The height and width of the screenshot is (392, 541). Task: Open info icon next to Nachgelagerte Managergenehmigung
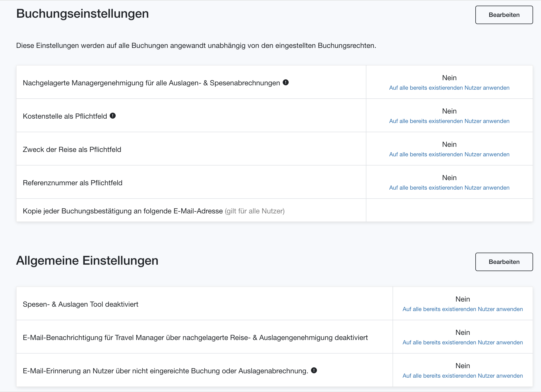coord(286,82)
